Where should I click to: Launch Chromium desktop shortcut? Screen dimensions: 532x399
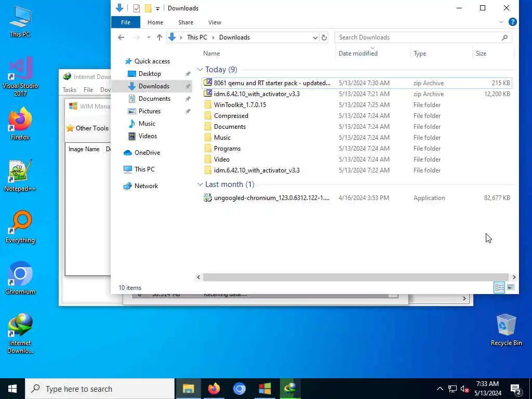coord(20,278)
